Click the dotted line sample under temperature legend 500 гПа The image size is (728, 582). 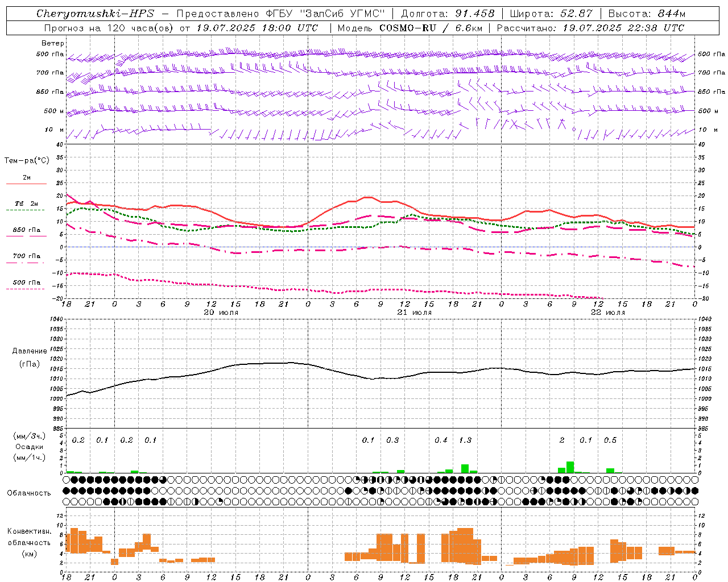pyautogui.click(x=26, y=289)
